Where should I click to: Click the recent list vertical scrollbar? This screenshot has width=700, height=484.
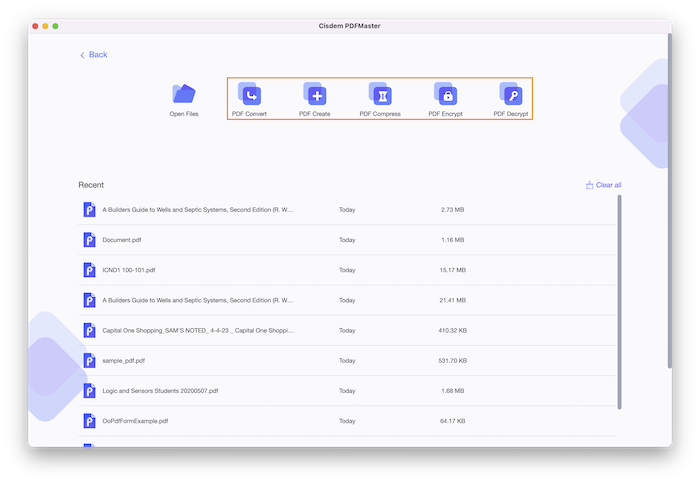point(619,302)
